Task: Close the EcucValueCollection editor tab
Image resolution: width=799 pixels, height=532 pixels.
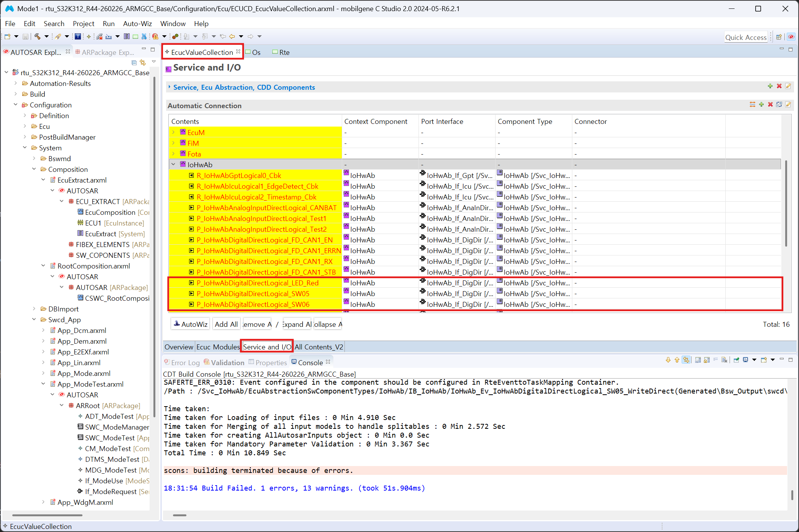Action: point(238,51)
